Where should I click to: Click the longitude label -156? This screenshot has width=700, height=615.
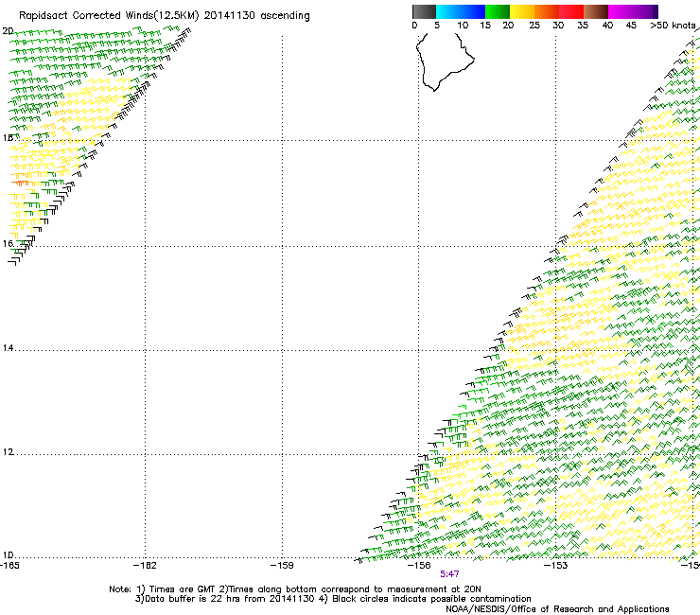419,566
